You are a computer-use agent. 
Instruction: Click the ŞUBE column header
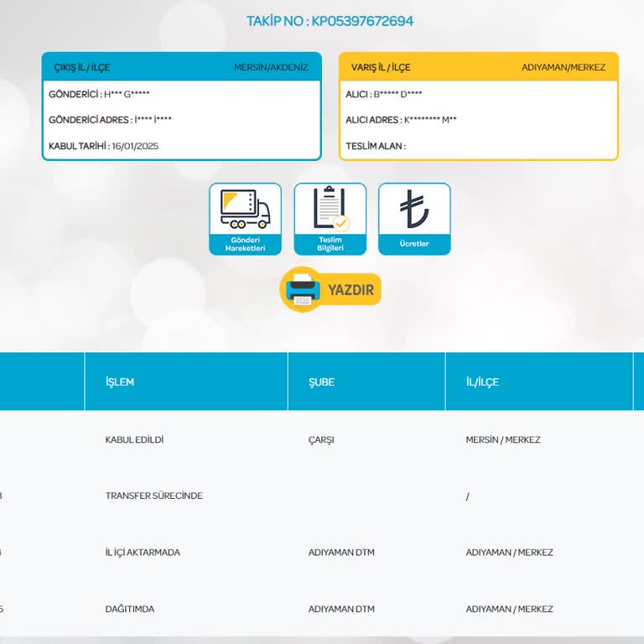tap(322, 382)
